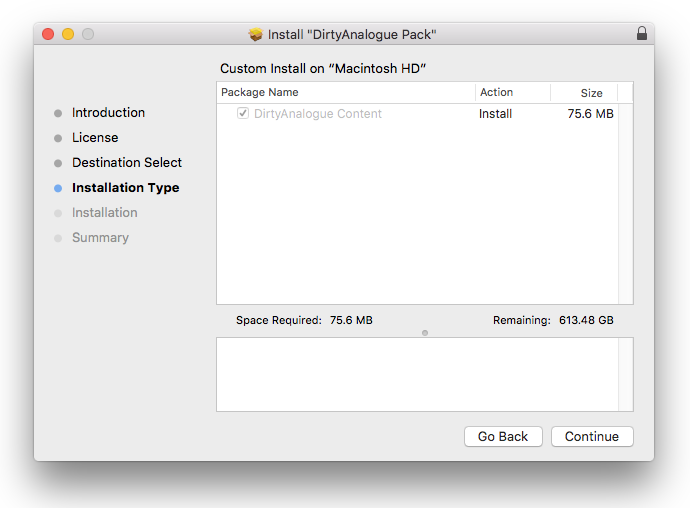Click the Install action cell for DirtyAnalogue Content

(496, 114)
